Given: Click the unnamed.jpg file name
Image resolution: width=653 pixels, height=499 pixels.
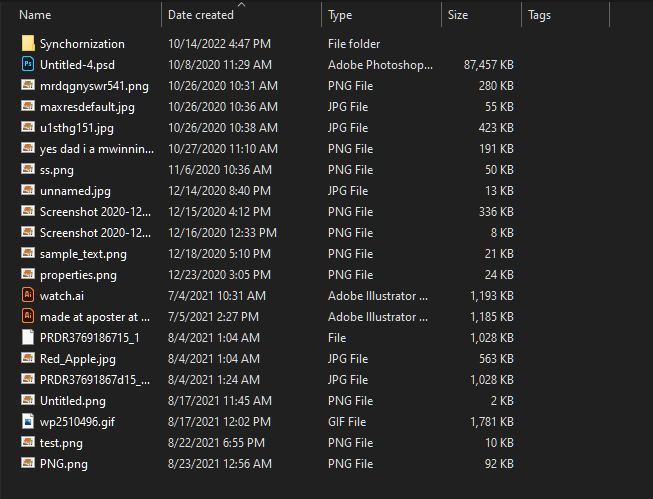Looking at the screenshot, I should (74, 191).
